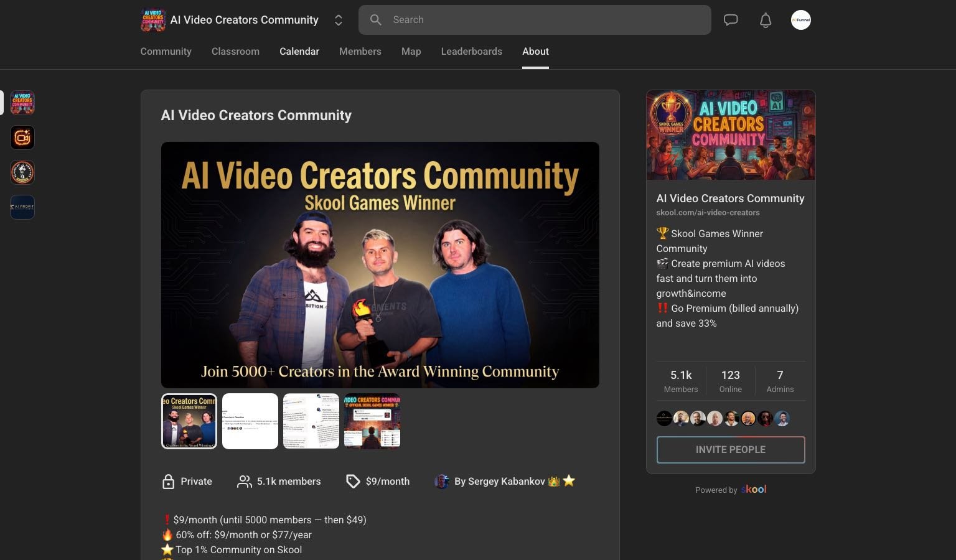
Task: Click the Invite People button
Action: point(730,449)
